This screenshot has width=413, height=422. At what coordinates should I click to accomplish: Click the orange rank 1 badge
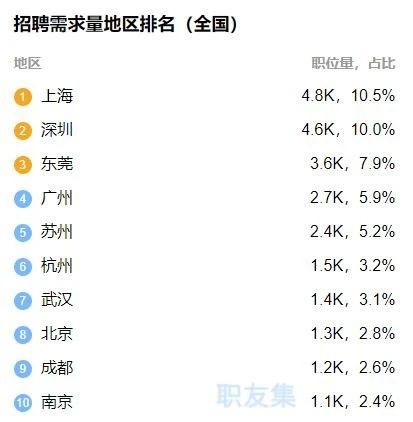(x=23, y=97)
